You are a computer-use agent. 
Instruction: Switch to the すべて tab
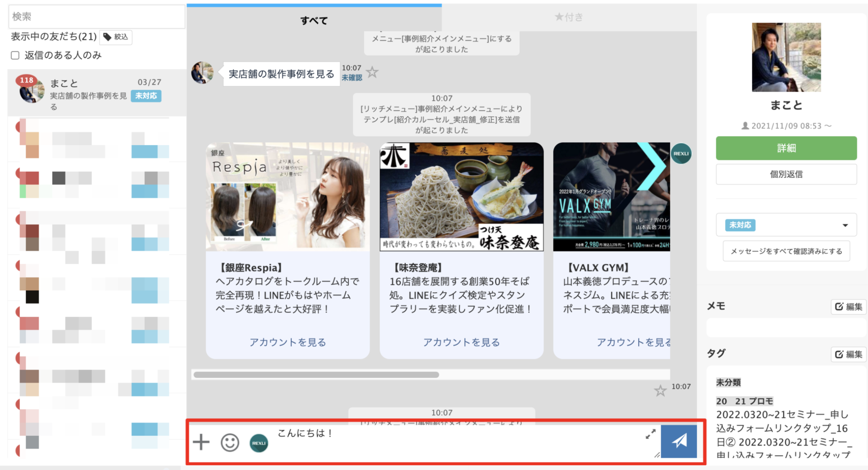click(314, 18)
